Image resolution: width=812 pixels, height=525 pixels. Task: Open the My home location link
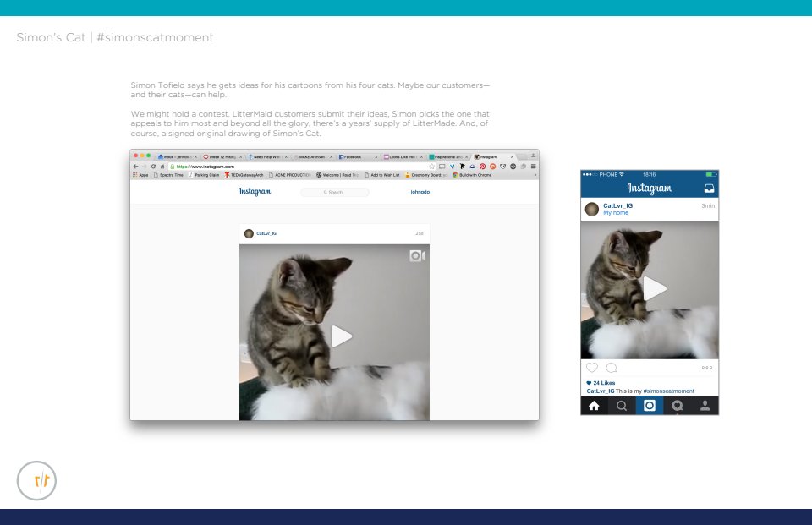tap(616, 213)
